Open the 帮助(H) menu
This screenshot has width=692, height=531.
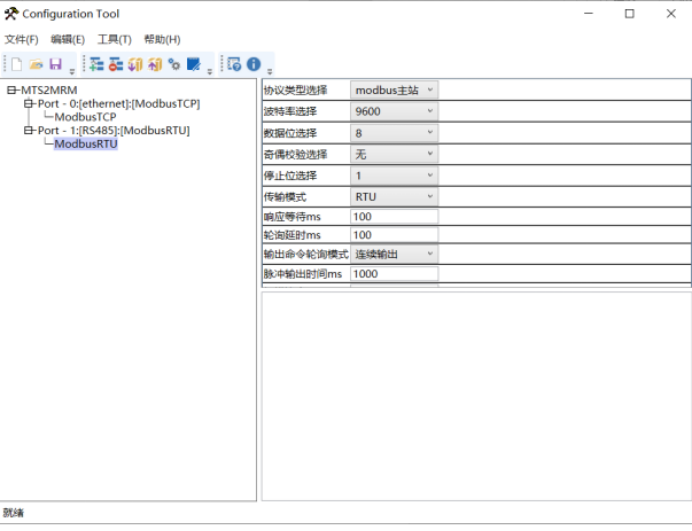[162, 40]
